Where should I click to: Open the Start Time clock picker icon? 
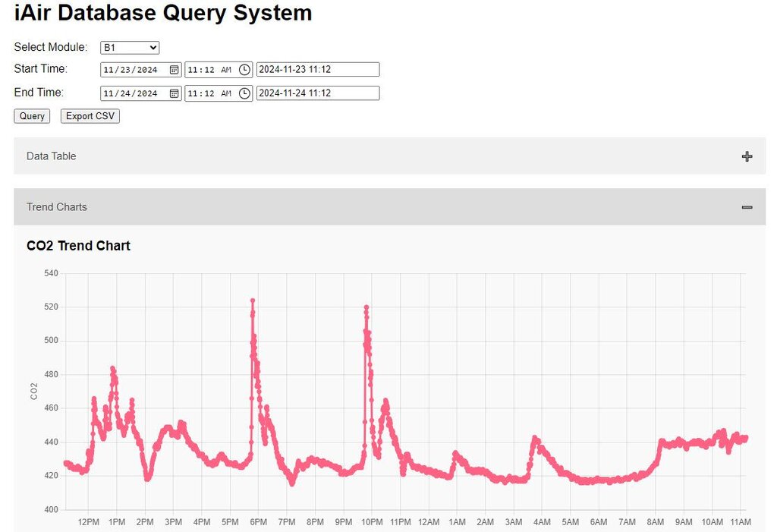coord(244,70)
